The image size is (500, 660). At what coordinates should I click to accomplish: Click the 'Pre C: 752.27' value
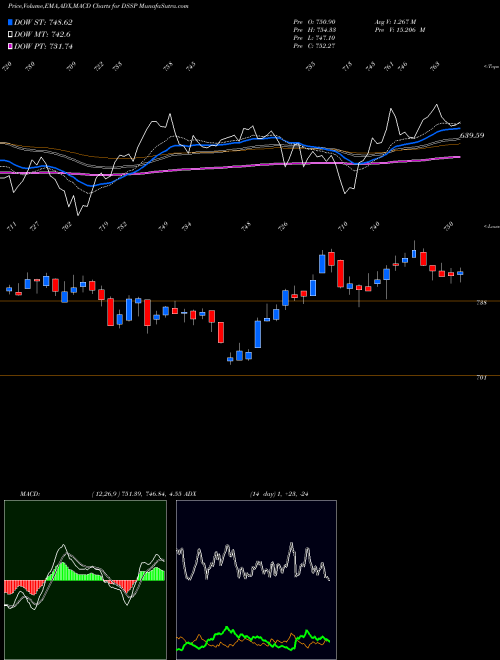point(314,46)
